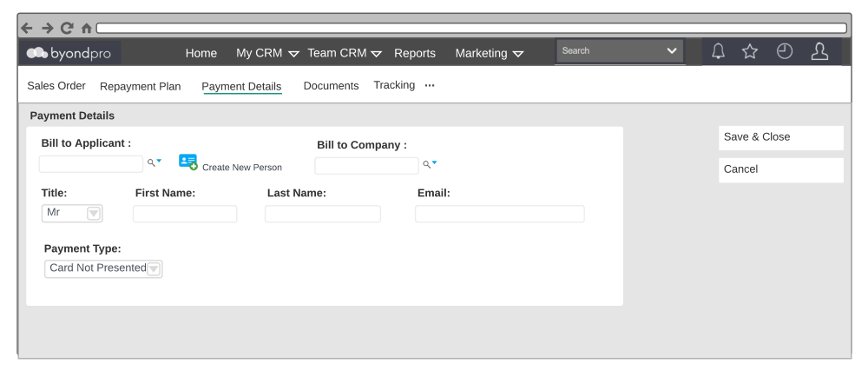Click the notifications bell icon
Viewport: 868px width, 377px height.
coord(718,53)
